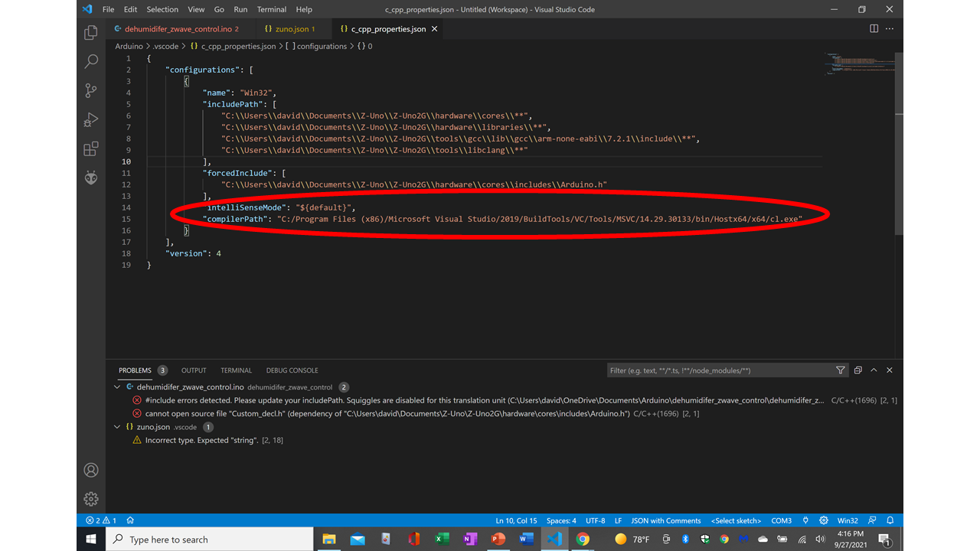Click the Split Editor Right icon
The image size is (980, 551).
point(874,28)
